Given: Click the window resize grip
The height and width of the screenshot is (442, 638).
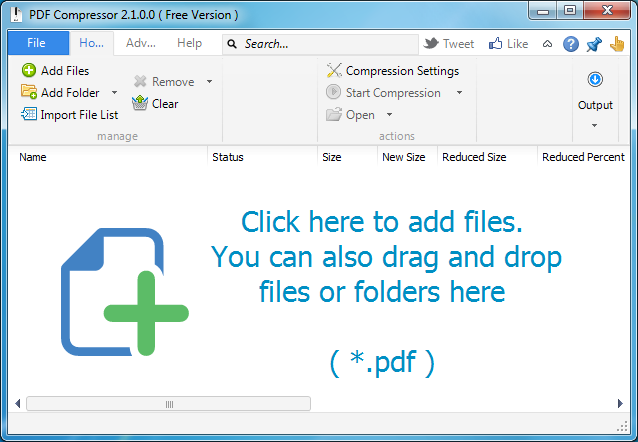Looking at the screenshot, I should coord(622,426).
